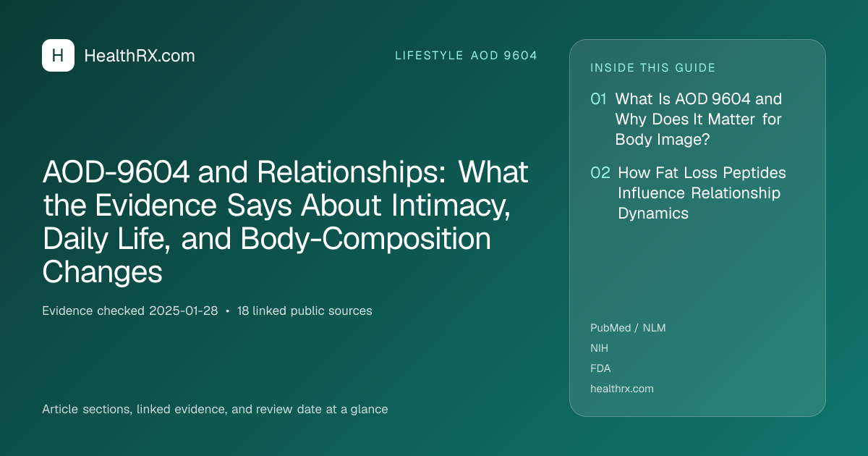Screen dimensions: 868x456
Task: Select the Article sections, linked evidence footer text
Action: (215, 410)
